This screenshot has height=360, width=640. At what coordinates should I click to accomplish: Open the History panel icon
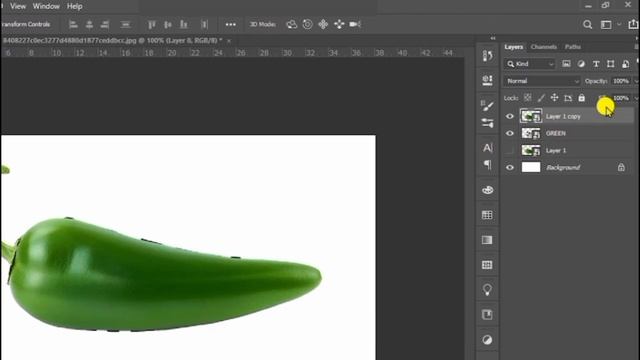tap(487, 56)
